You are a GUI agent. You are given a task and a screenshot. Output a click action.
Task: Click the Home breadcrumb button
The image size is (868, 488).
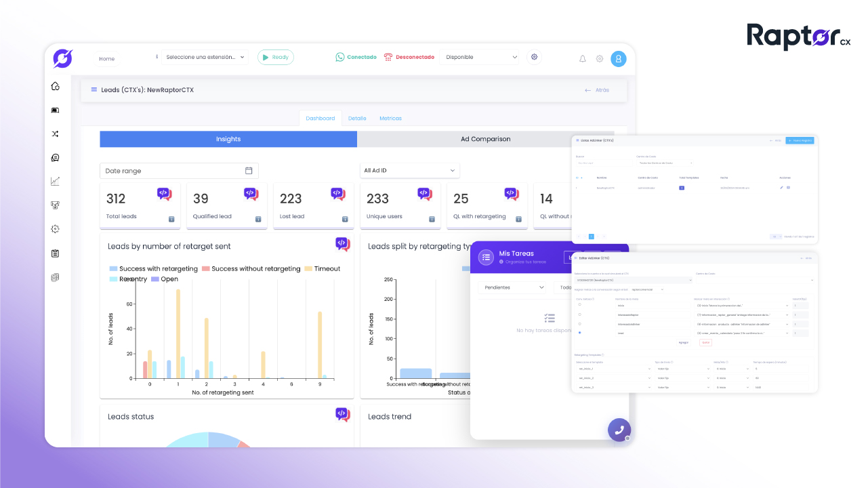pos(106,59)
